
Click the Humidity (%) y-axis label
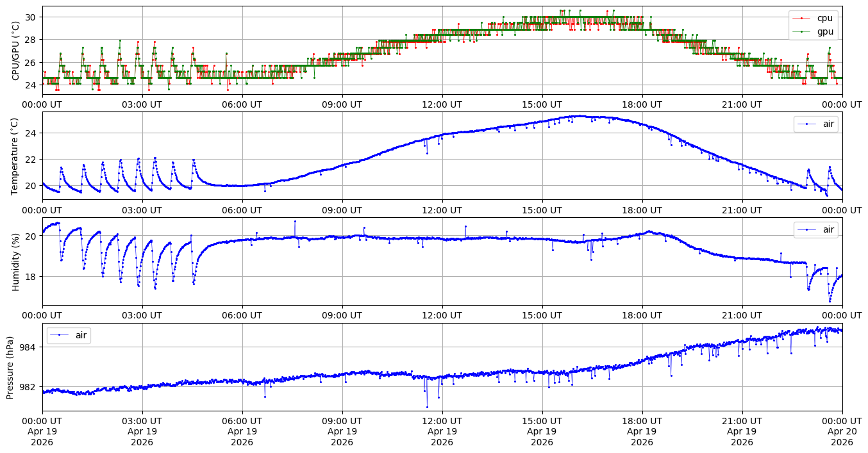[15, 261]
